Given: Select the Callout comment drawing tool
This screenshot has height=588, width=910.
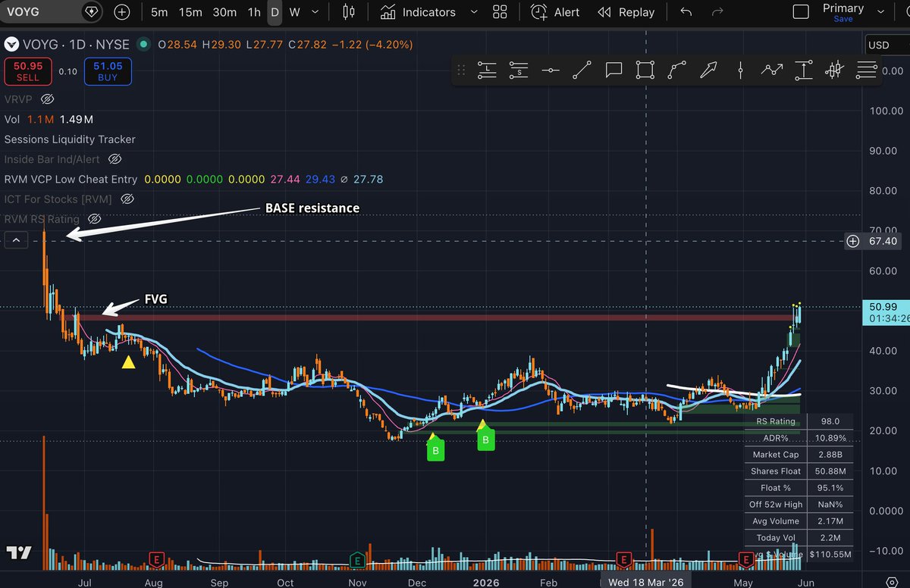Looking at the screenshot, I should point(613,70).
